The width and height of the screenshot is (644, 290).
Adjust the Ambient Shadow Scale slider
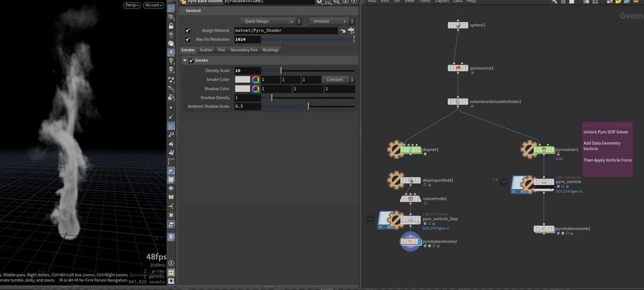pyautogui.click(x=308, y=107)
